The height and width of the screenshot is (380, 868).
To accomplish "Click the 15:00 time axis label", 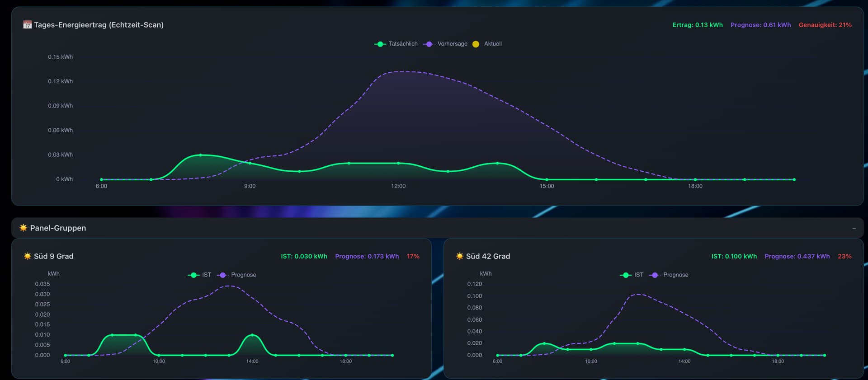I will click(x=547, y=186).
